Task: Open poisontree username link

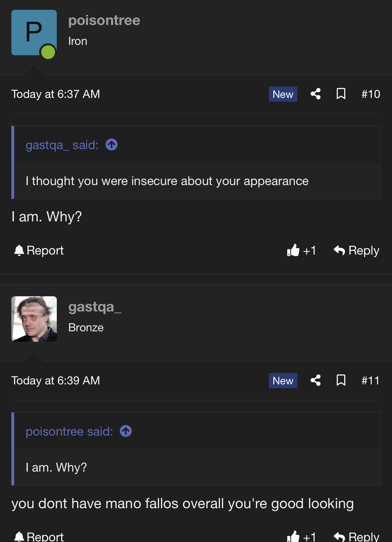Action: 104,21
